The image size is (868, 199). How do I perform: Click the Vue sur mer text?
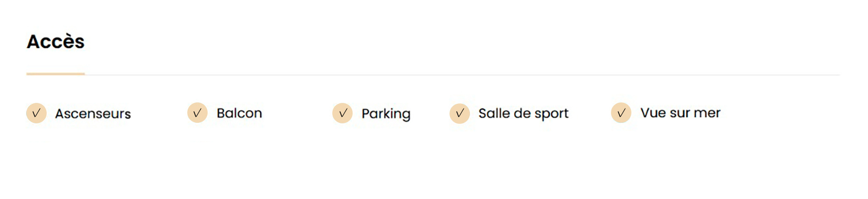tap(680, 113)
